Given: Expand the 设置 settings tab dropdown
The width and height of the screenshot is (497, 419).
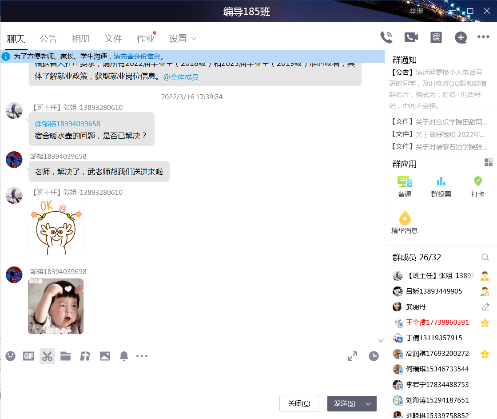Looking at the screenshot, I should (194, 39).
